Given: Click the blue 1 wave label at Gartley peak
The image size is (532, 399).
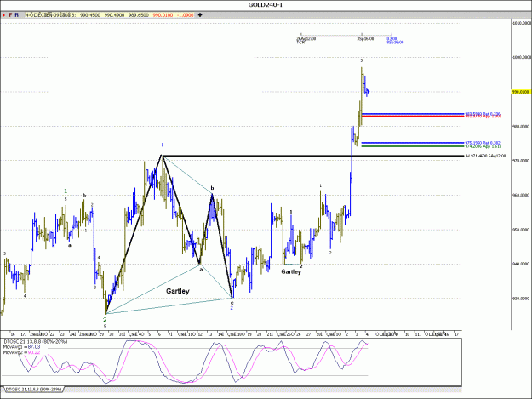Looking at the screenshot, I should pyautogui.click(x=163, y=145).
